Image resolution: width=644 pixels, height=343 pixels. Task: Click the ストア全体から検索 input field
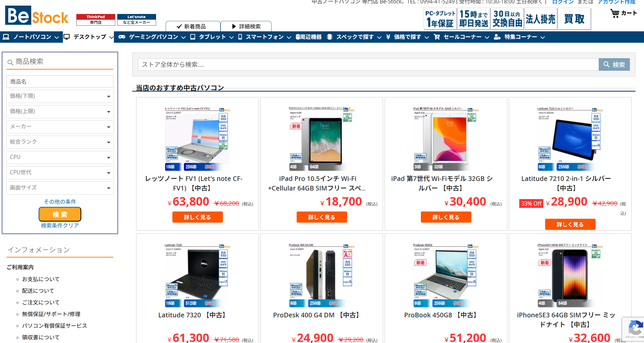(368, 64)
